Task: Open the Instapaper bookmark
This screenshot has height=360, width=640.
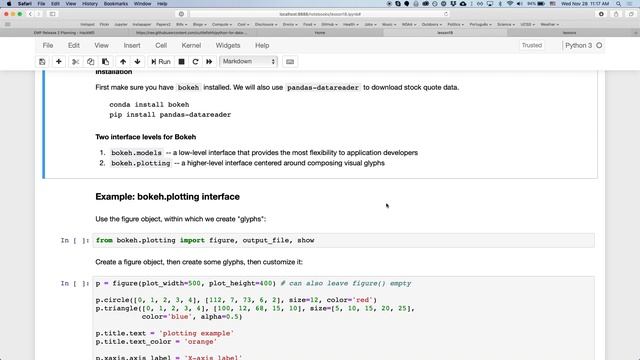Action: coord(142,24)
